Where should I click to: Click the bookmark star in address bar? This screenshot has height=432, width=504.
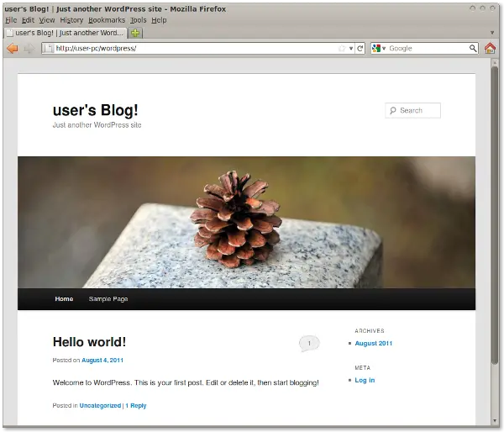pos(342,48)
